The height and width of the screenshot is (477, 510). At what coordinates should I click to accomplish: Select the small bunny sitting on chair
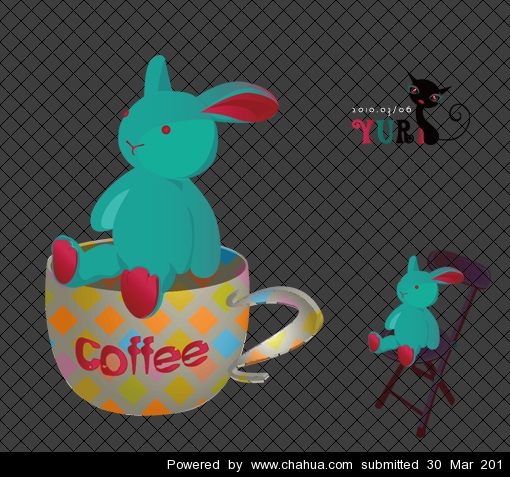[x=413, y=312]
